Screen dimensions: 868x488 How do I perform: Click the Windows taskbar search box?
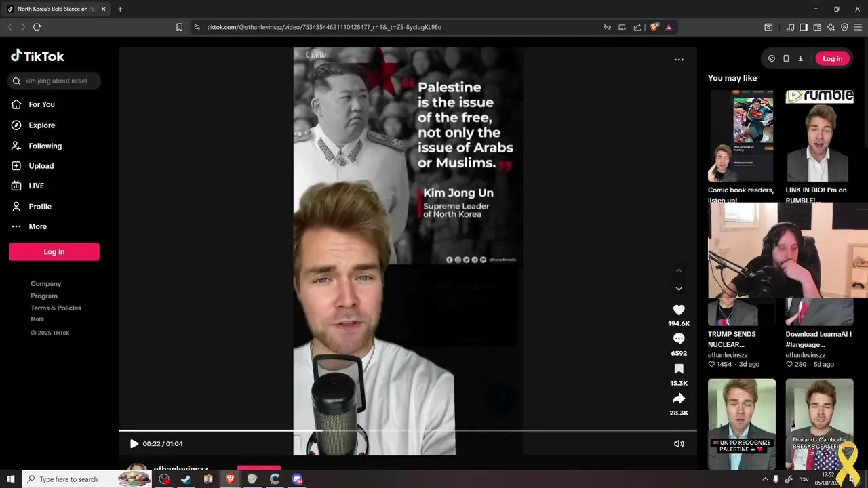click(x=87, y=479)
